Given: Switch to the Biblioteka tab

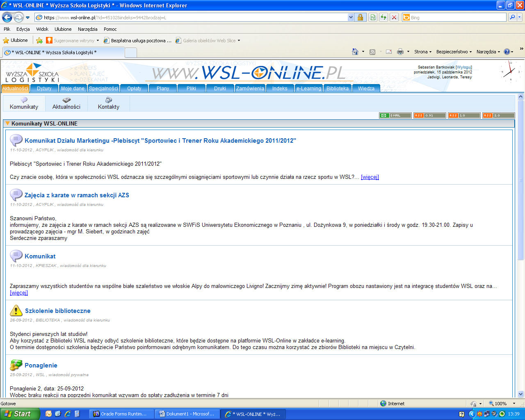Looking at the screenshot, I should pyautogui.click(x=338, y=88).
